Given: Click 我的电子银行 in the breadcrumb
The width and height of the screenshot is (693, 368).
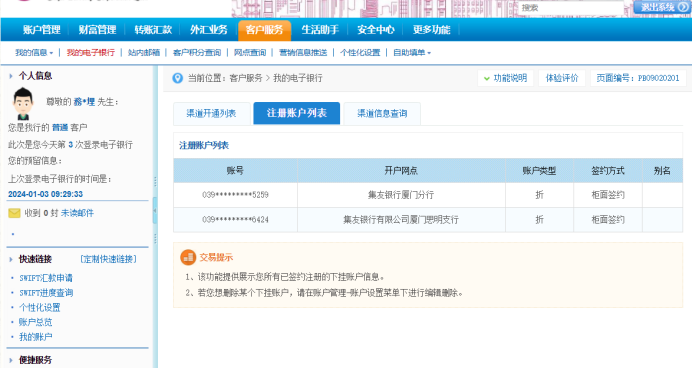Looking at the screenshot, I should (x=298, y=78).
